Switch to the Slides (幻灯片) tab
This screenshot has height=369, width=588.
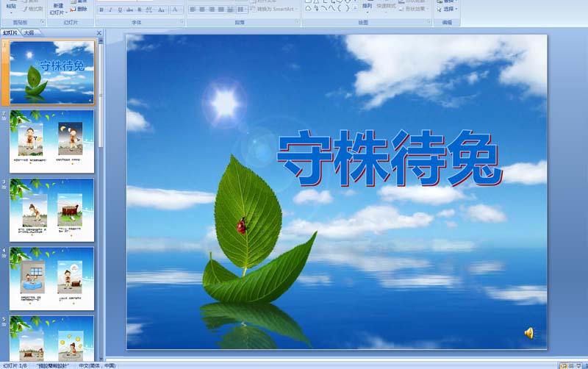(x=10, y=33)
